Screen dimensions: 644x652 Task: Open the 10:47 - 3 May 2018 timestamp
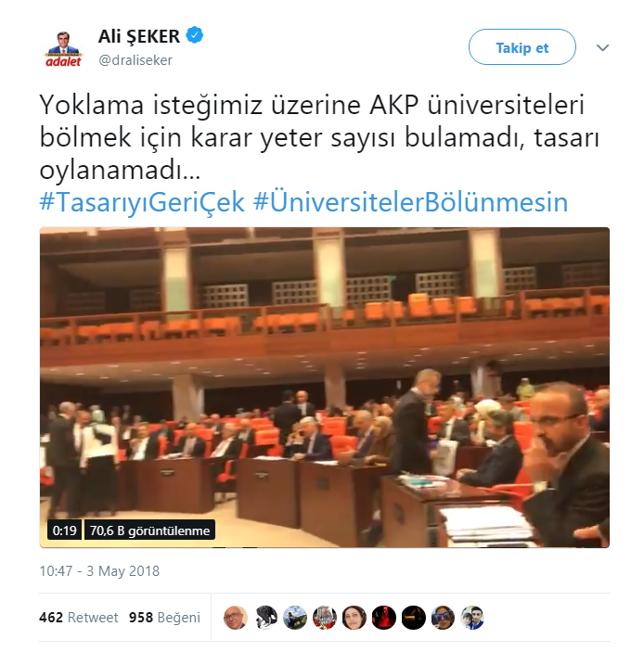click(x=99, y=571)
